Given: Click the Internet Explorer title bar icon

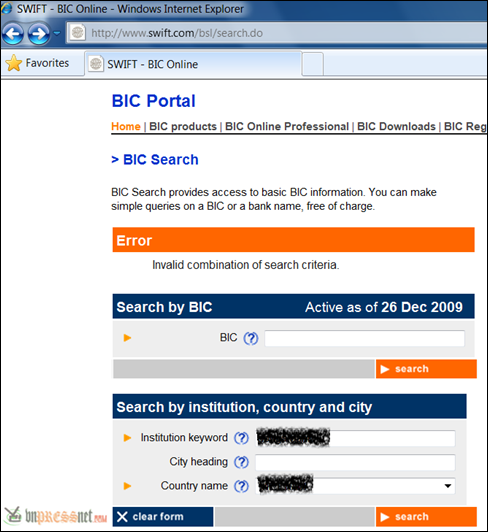Looking at the screenshot, I should pyautogui.click(x=7, y=8).
